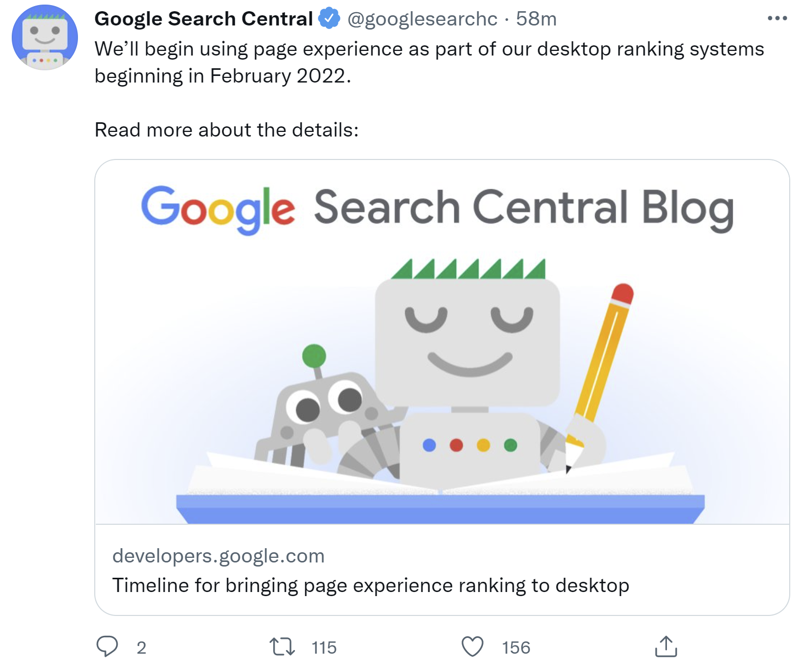This screenshot has height=672, width=804.
Task: Click the retweet icon
Action: [283, 648]
